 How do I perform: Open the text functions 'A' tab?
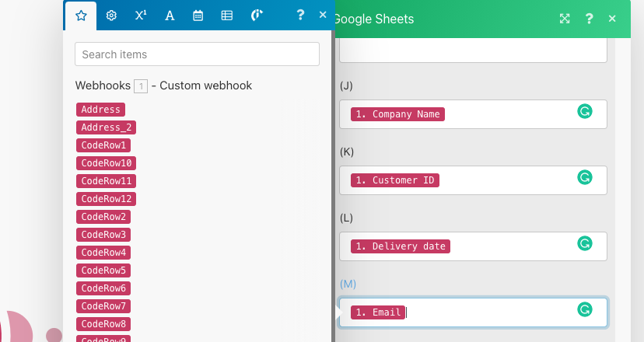click(170, 16)
